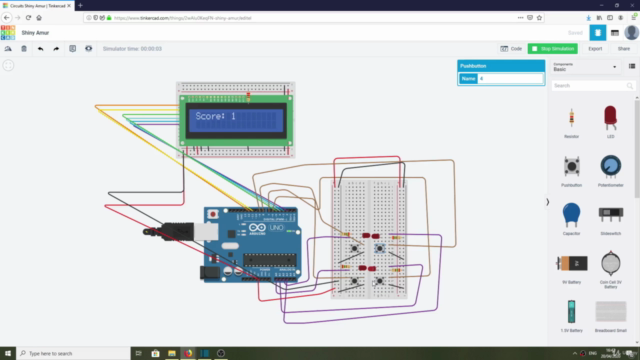
Task: Click the Arduino reset button
Action: tap(213, 214)
